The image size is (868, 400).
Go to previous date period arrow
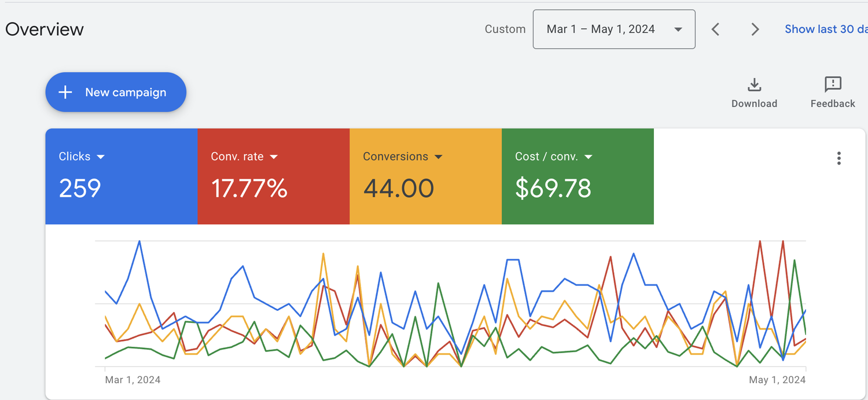tap(716, 29)
